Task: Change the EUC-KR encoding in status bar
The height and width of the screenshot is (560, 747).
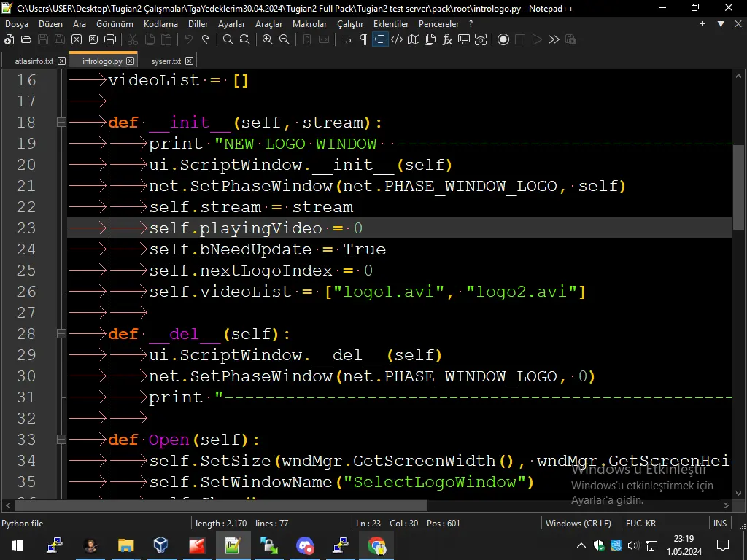Action: coord(640,523)
